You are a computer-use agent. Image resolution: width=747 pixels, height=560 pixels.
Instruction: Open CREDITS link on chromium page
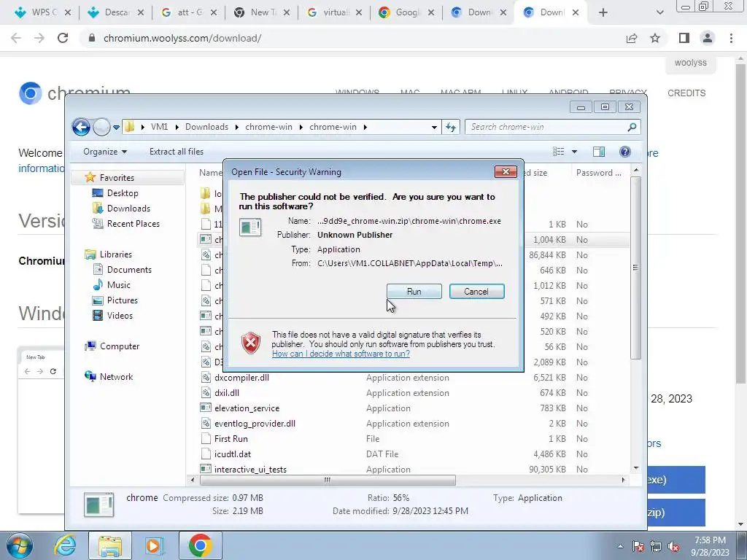686,93
